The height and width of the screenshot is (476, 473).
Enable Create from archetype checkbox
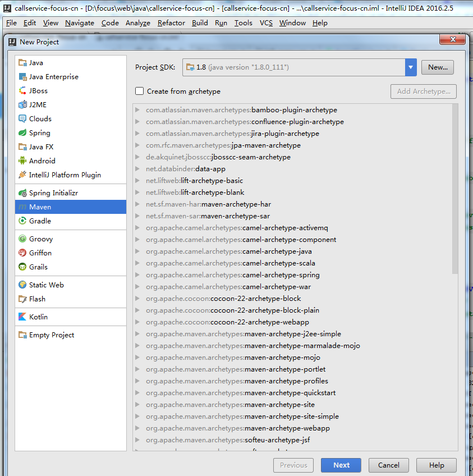click(x=139, y=91)
